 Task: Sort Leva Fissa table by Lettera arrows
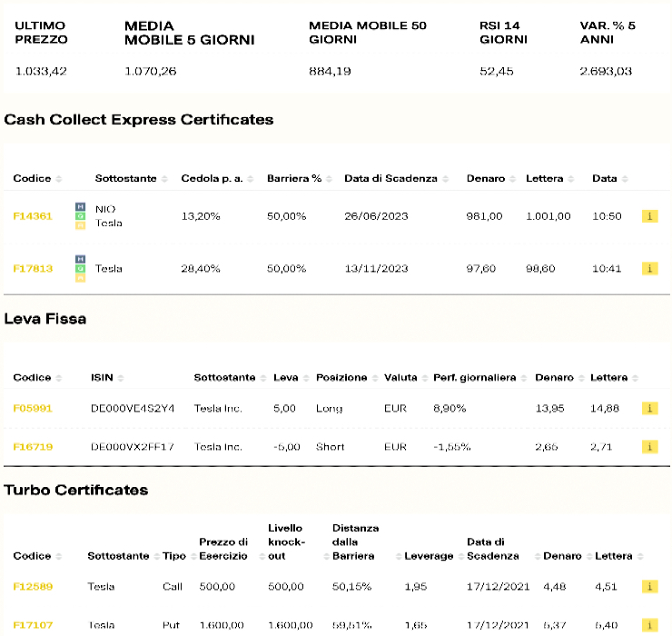(635, 378)
